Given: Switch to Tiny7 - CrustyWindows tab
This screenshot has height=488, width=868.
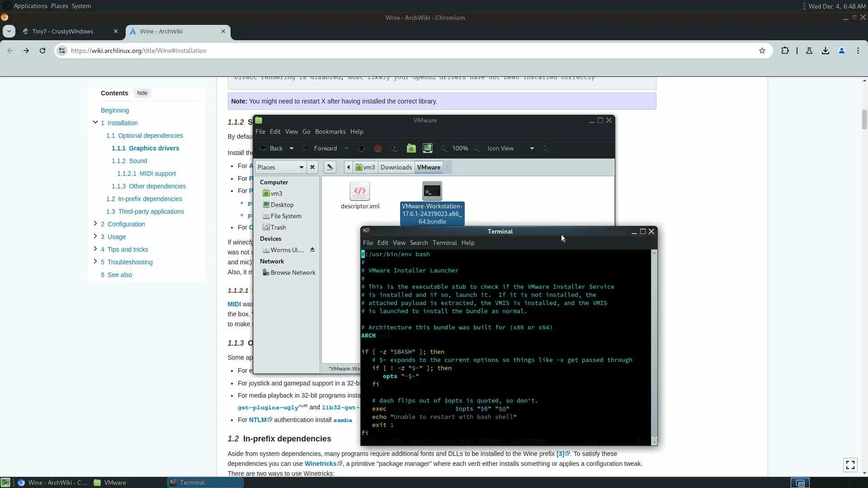Looking at the screenshot, I should tap(63, 31).
